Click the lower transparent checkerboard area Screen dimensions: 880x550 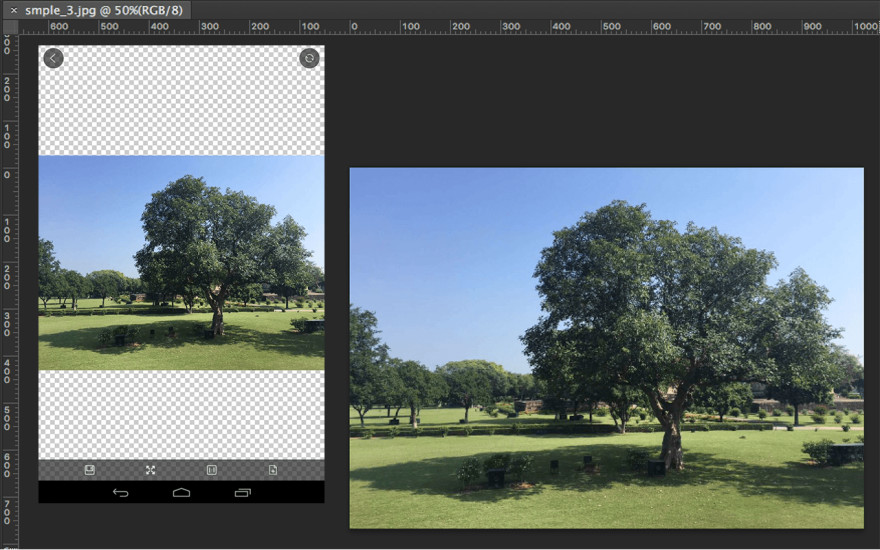point(181,415)
